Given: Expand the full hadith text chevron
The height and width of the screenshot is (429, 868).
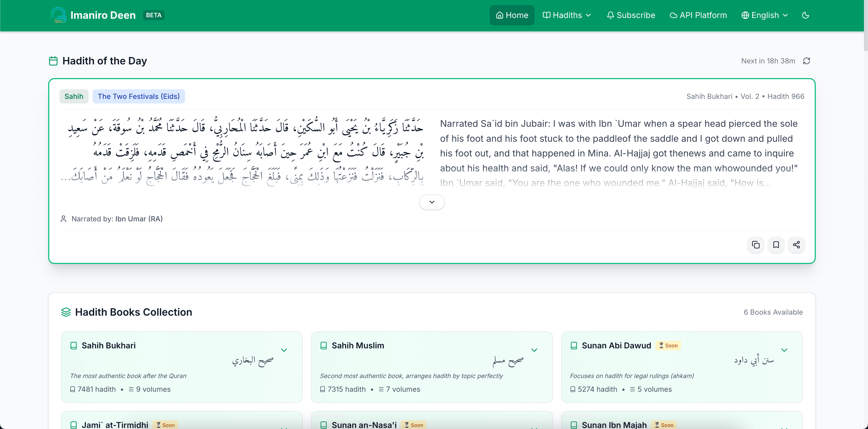Looking at the screenshot, I should coord(432,202).
